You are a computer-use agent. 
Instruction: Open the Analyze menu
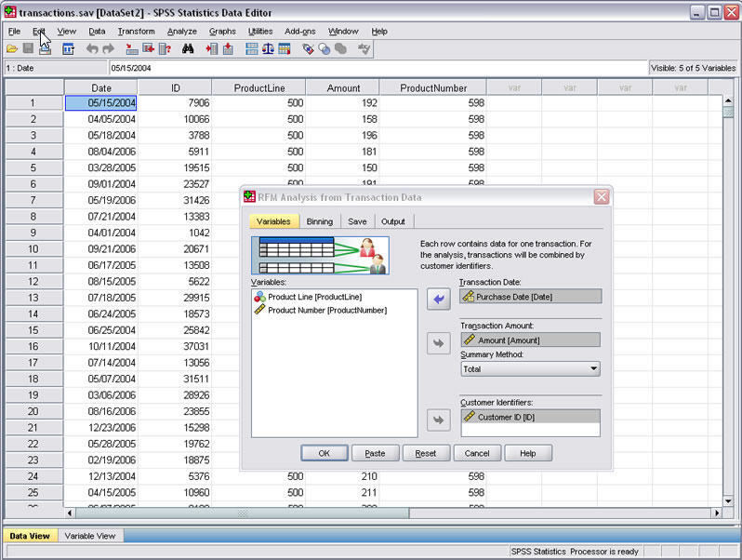coord(182,32)
